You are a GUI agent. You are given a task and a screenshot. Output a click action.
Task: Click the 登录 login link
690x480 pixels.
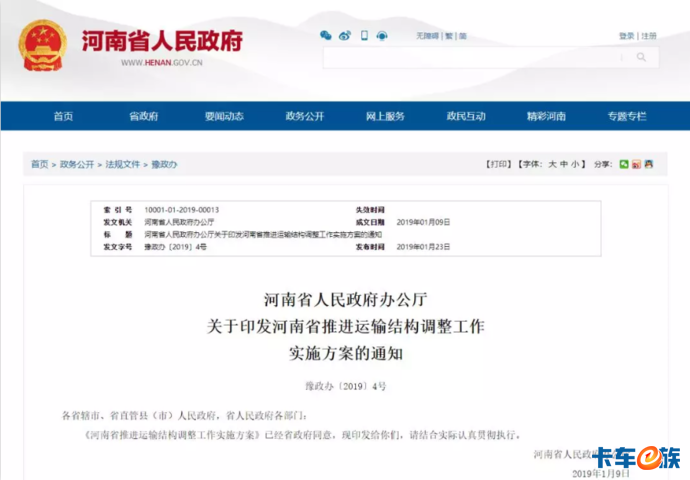(x=626, y=36)
